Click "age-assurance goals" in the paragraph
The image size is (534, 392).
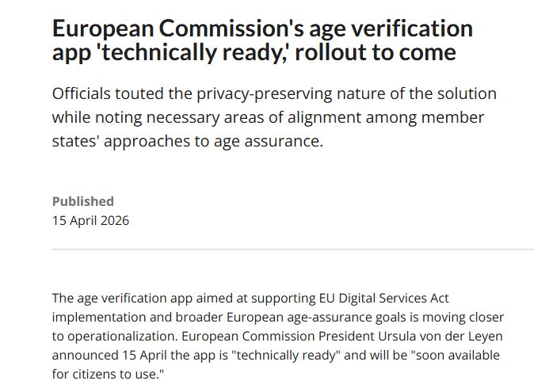(x=346, y=317)
